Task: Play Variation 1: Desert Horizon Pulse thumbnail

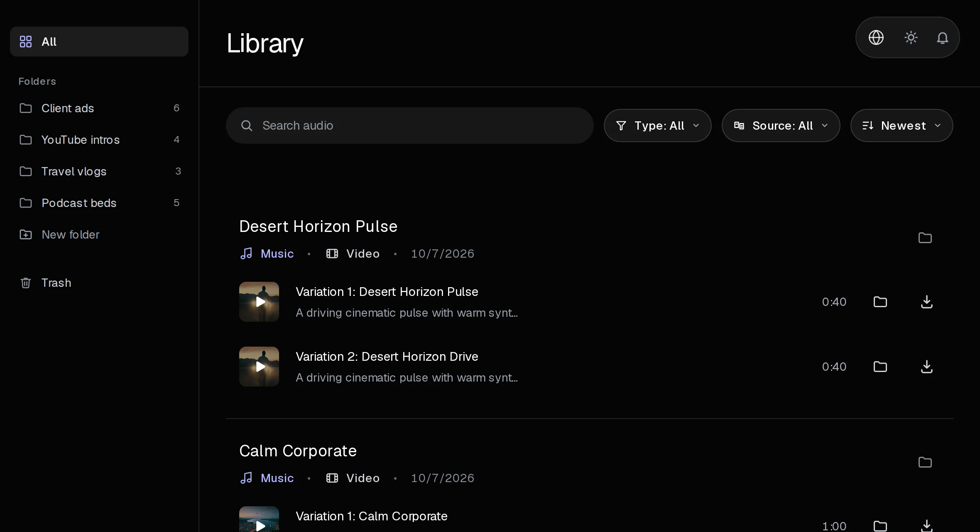Action: pyautogui.click(x=259, y=302)
